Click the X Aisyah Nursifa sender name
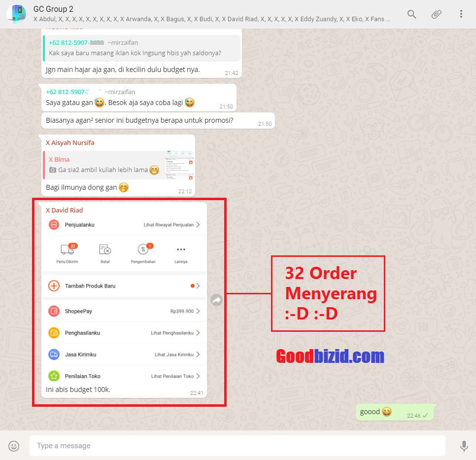The height and width of the screenshot is (460, 476). pyautogui.click(x=70, y=143)
